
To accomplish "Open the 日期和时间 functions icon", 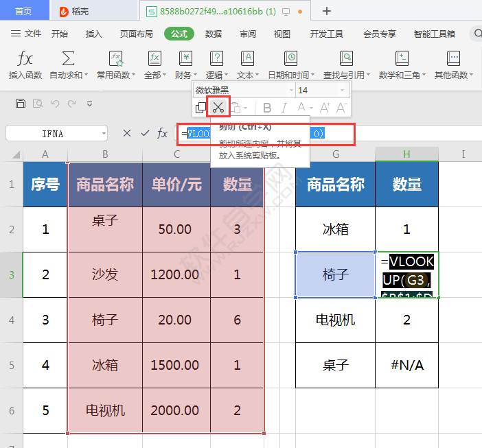I will click(x=290, y=58).
